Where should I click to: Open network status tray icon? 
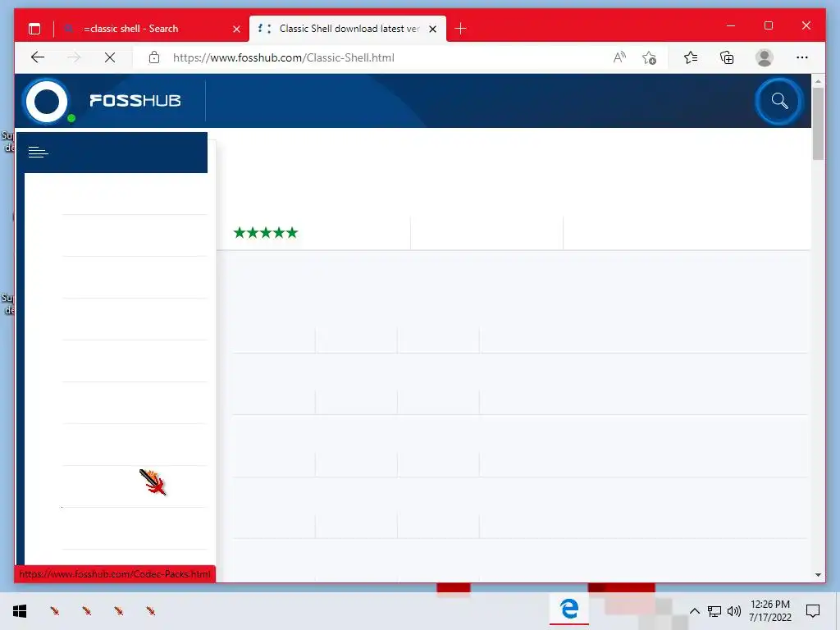pyautogui.click(x=714, y=611)
